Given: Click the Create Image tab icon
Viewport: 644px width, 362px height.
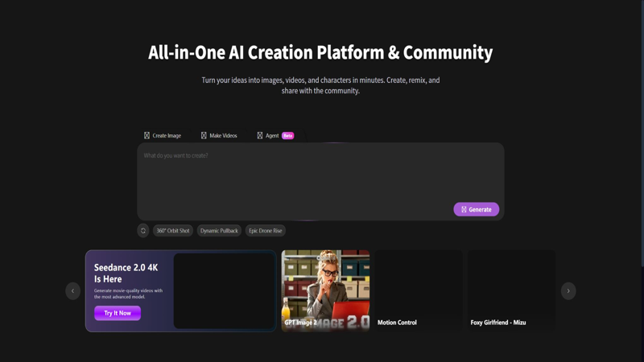Looking at the screenshot, I should (x=147, y=135).
